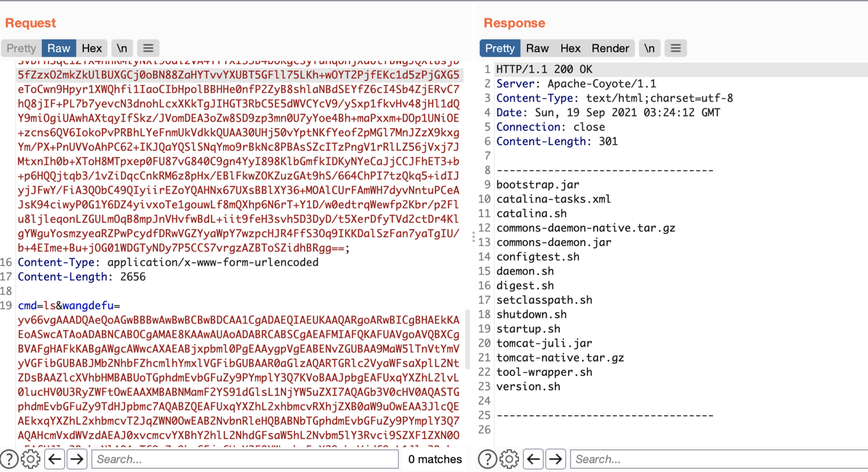Switch Response view to Raw tab
The image size is (868, 472).
tap(537, 48)
